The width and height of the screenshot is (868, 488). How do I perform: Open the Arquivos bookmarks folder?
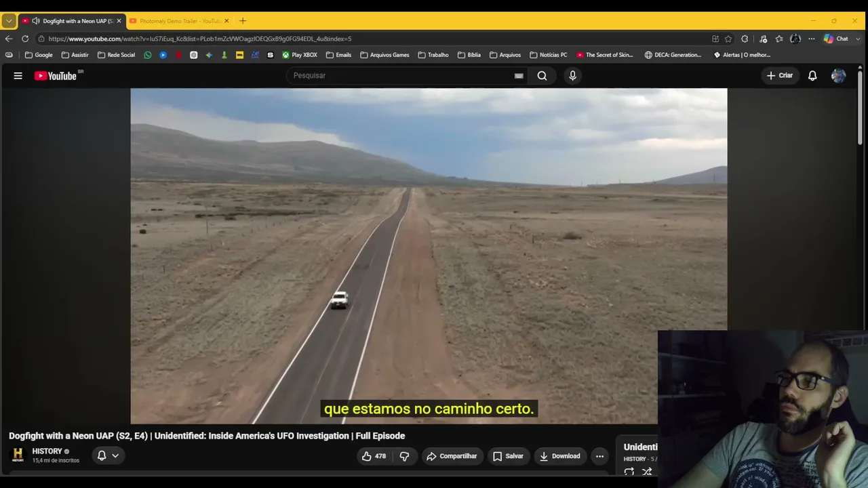point(505,55)
